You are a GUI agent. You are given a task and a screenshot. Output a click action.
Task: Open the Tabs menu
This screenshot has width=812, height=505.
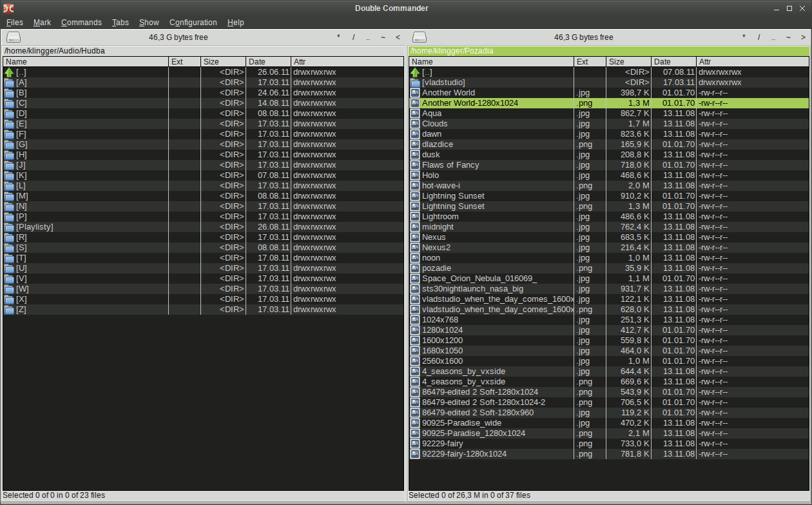point(121,23)
